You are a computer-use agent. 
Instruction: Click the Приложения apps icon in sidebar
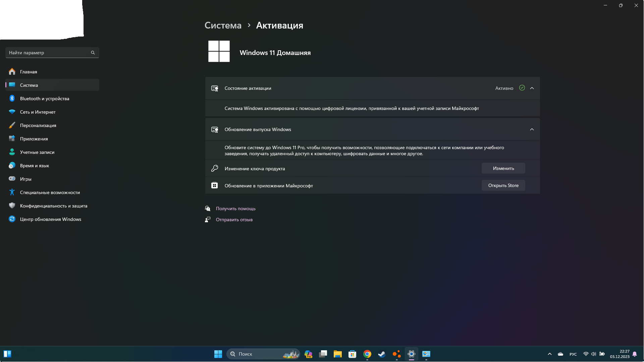point(12,138)
